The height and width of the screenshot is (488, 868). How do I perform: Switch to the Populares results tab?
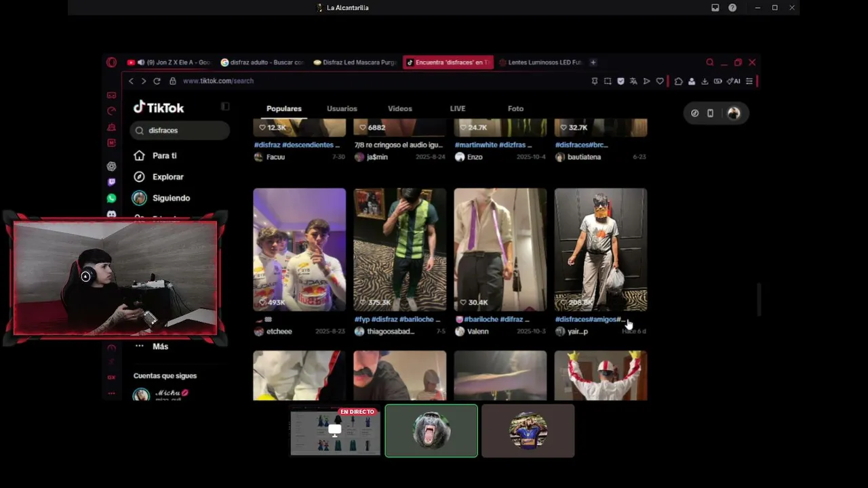pyautogui.click(x=284, y=108)
